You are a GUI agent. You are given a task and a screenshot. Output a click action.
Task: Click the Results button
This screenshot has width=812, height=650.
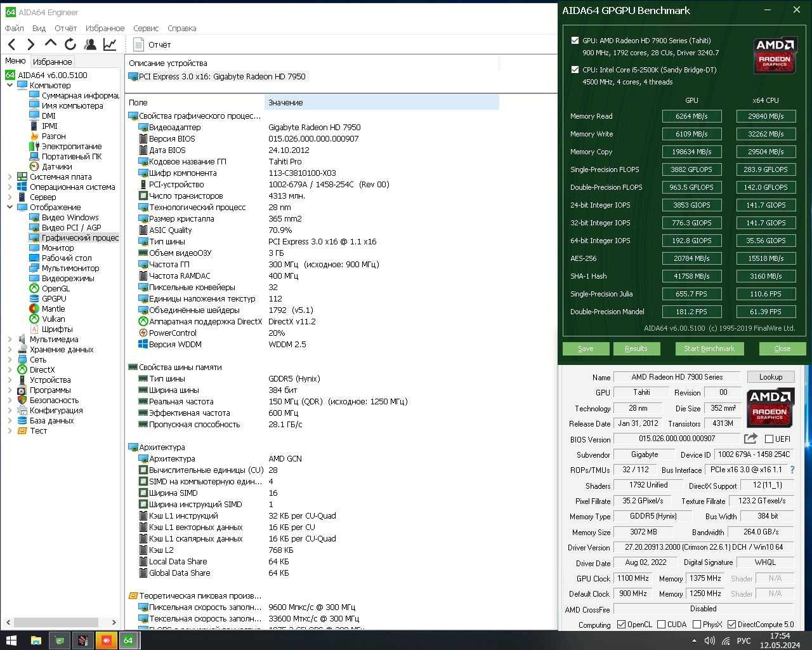636,348
